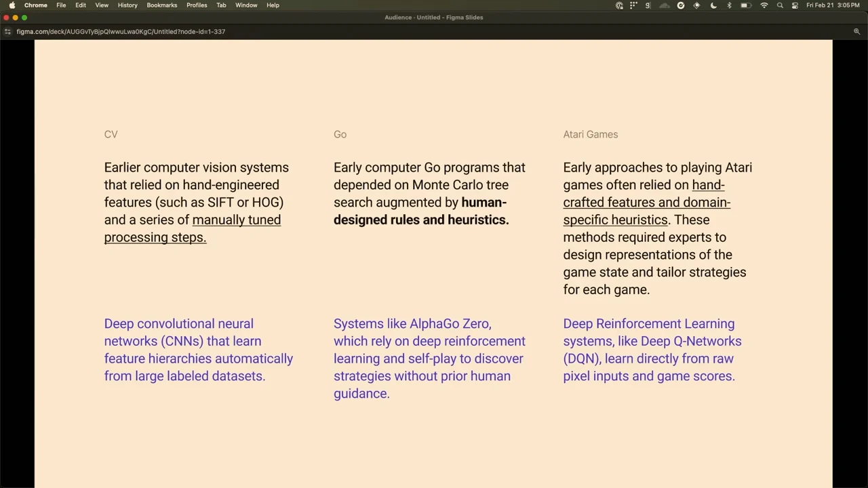Screen dimensions: 868x488
Task: Click the 'Early computer Go programs' paragraph
Action: click(x=430, y=193)
